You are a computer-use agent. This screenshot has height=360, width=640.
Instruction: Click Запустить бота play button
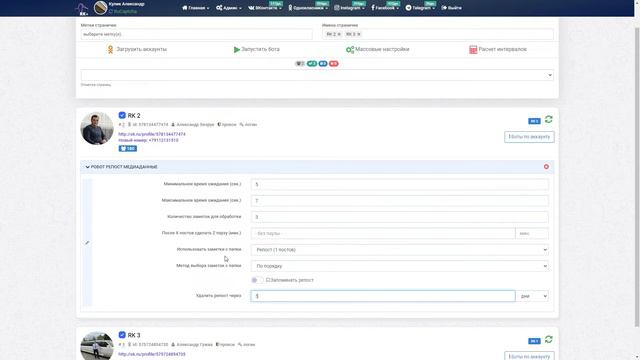257,49
